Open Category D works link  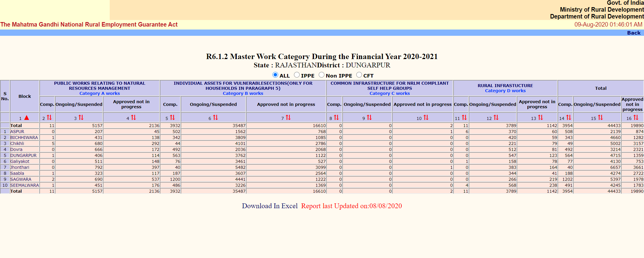[505, 91]
